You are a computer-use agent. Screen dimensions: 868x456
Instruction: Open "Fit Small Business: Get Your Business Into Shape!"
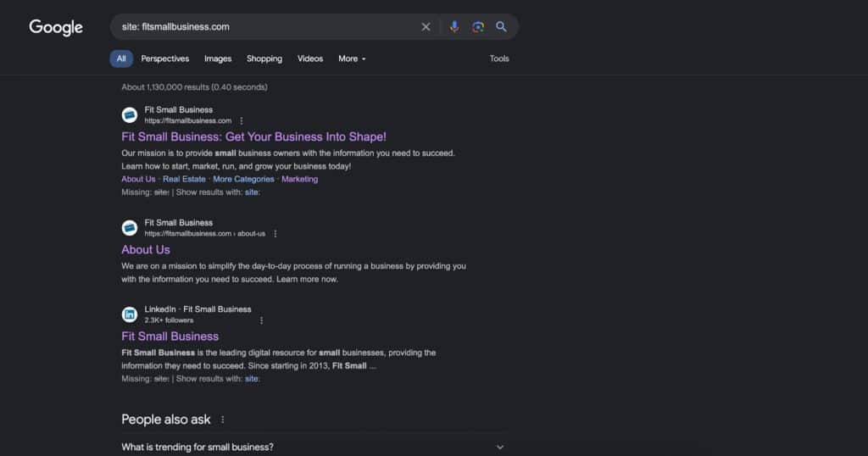point(253,136)
